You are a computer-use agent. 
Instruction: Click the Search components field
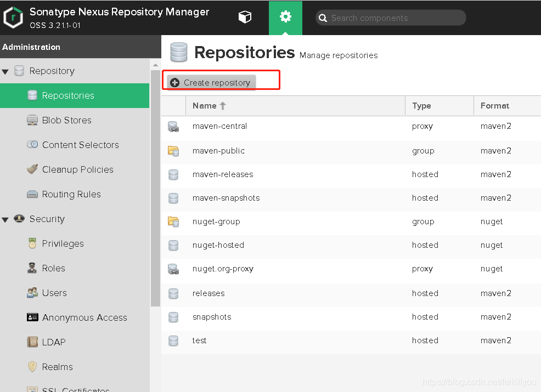coord(391,18)
